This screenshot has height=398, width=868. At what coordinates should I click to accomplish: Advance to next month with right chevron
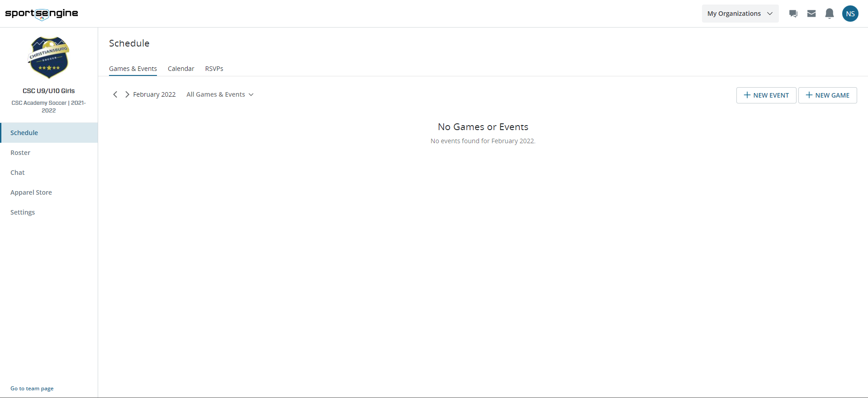click(127, 94)
